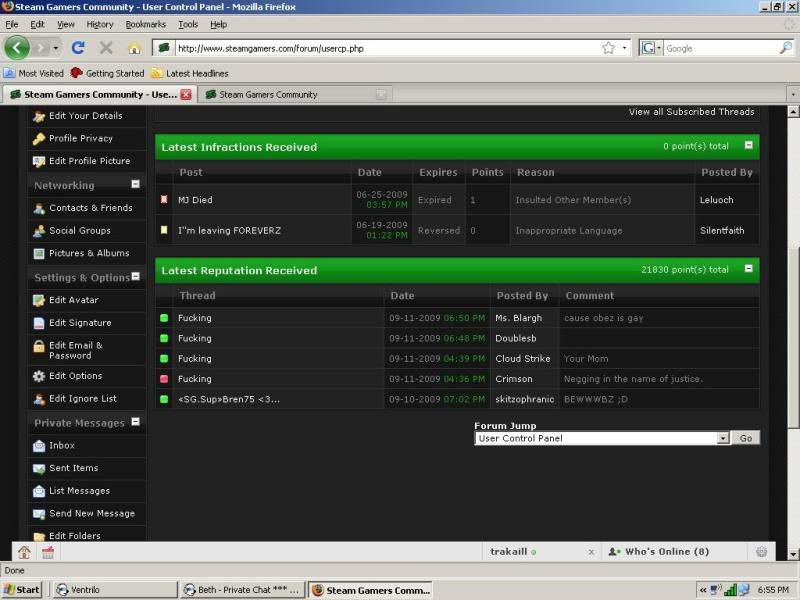Open the MJ Died infraction post
This screenshot has width=800, height=600.
tap(195, 200)
